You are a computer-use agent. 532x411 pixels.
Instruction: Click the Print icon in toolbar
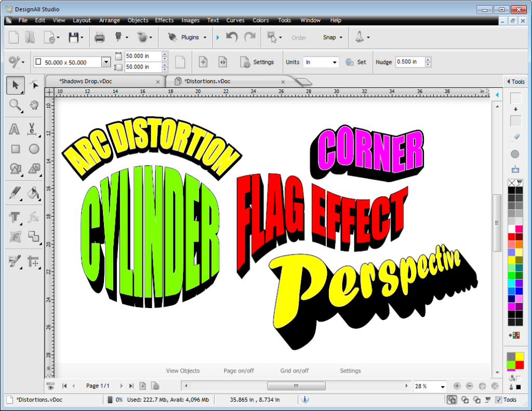click(100, 37)
